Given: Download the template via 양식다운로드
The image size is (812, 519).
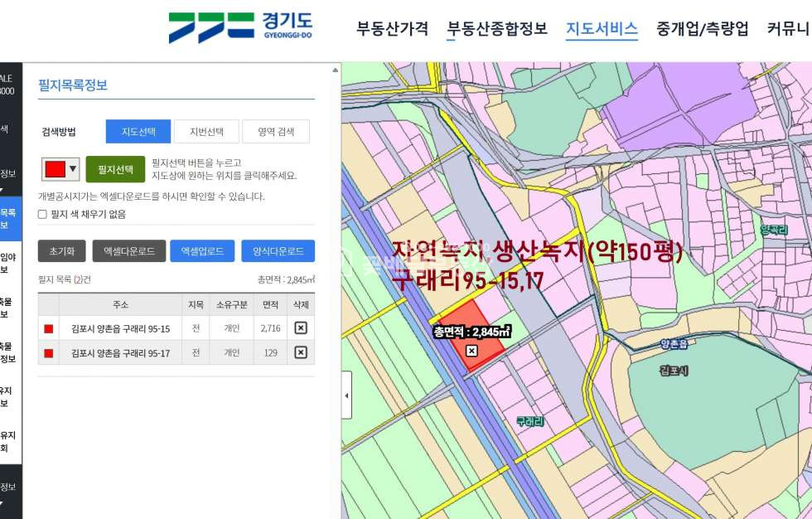Looking at the screenshot, I should (278, 251).
